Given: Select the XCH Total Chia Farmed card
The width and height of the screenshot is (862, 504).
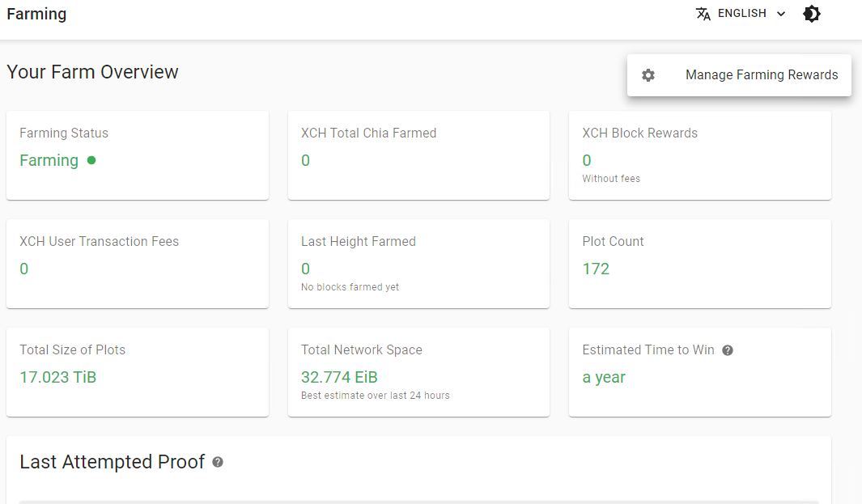Looking at the screenshot, I should pos(418,155).
